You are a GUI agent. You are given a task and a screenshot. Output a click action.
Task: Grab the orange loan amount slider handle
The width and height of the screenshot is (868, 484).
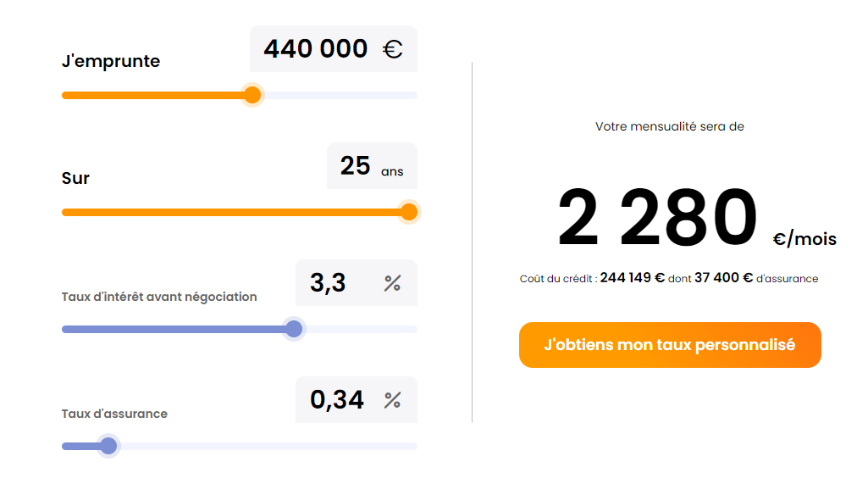coord(252,95)
